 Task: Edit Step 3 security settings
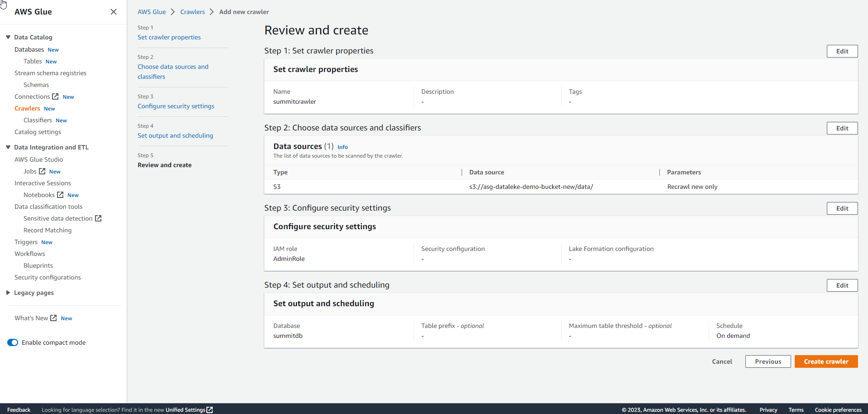[x=842, y=208]
